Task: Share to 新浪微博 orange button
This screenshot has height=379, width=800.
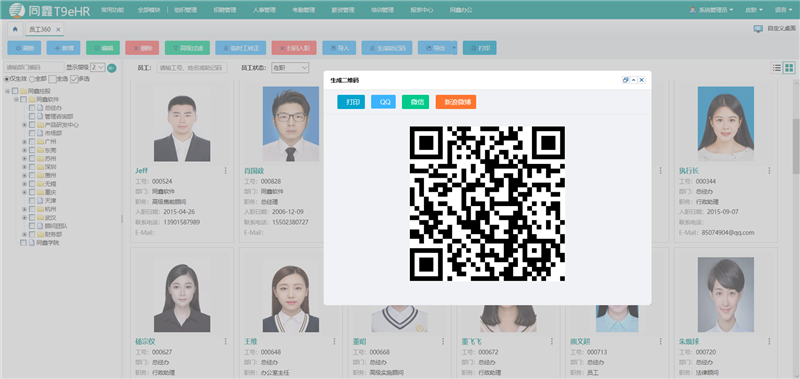Action: point(456,102)
